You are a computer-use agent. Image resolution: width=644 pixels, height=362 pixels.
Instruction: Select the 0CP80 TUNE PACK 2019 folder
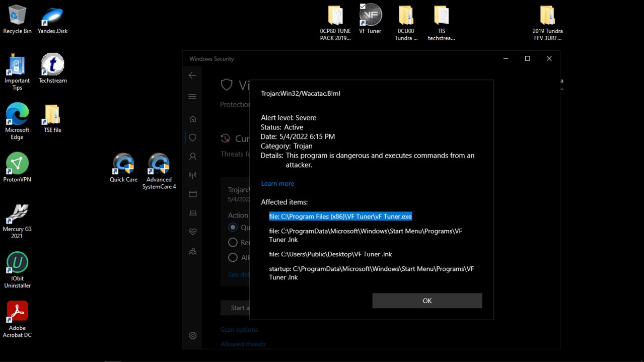point(335,23)
